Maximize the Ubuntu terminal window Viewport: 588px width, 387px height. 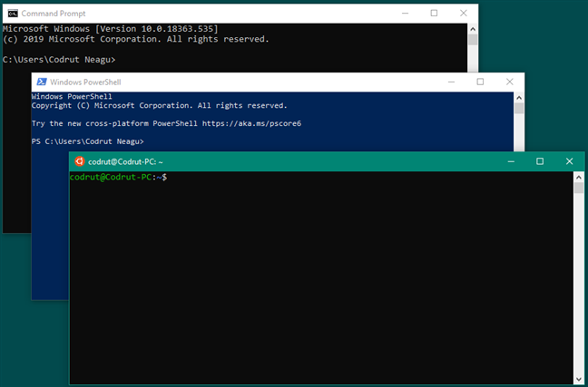[540, 160]
